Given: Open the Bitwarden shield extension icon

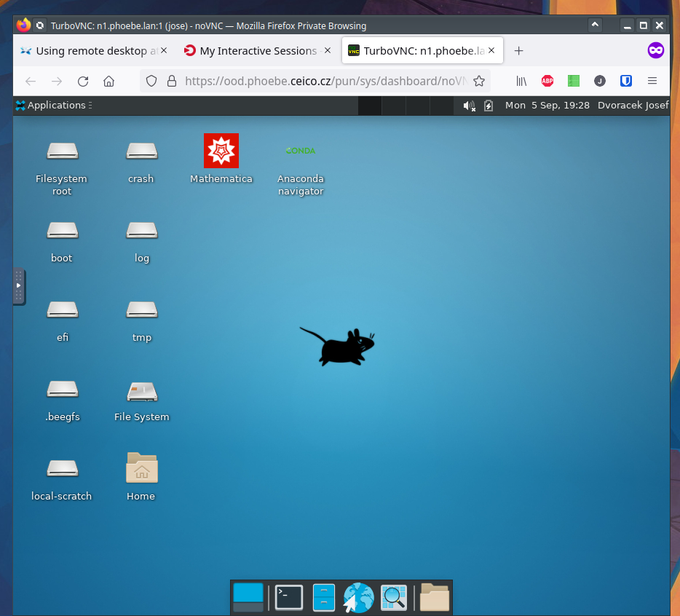Looking at the screenshot, I should pos(626,81).
